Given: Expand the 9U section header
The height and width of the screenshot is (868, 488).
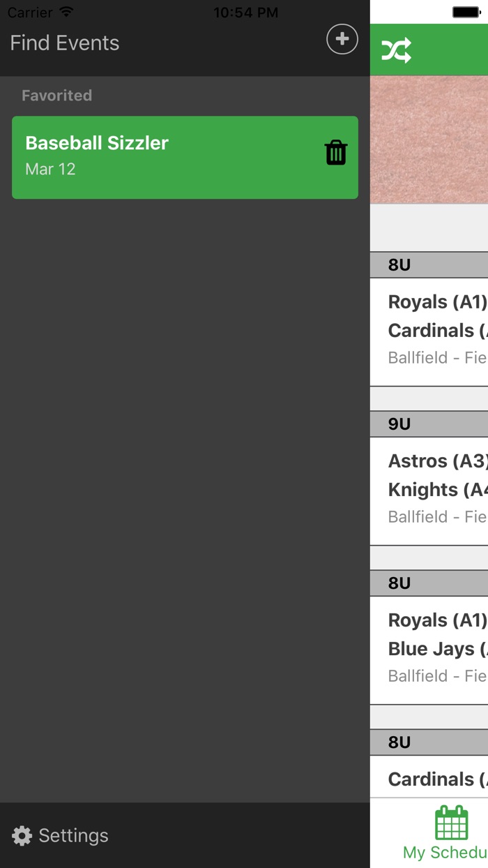Looking at the screenshot, I should pyautogui.click(x=428, y=424).
